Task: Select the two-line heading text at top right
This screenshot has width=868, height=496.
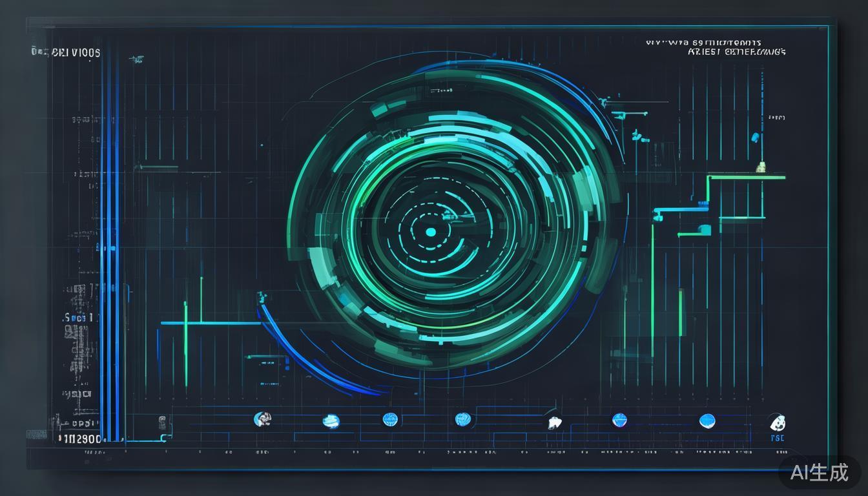Action: point(716,47)
